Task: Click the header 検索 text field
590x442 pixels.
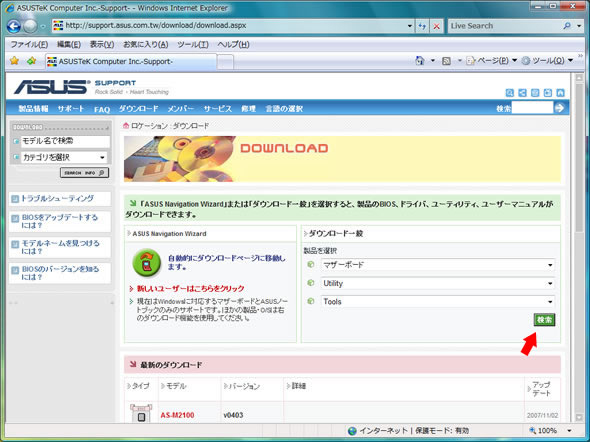Action: point(532,108)
